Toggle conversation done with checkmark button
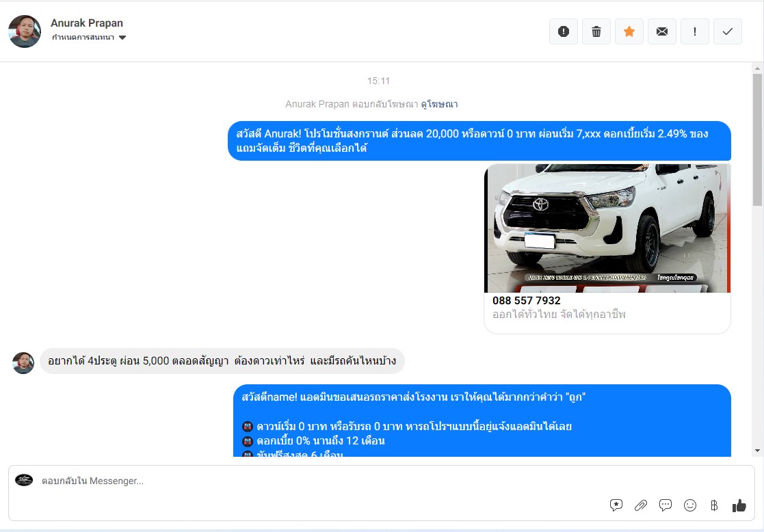 pyautogui.click(x=728, y=31)
